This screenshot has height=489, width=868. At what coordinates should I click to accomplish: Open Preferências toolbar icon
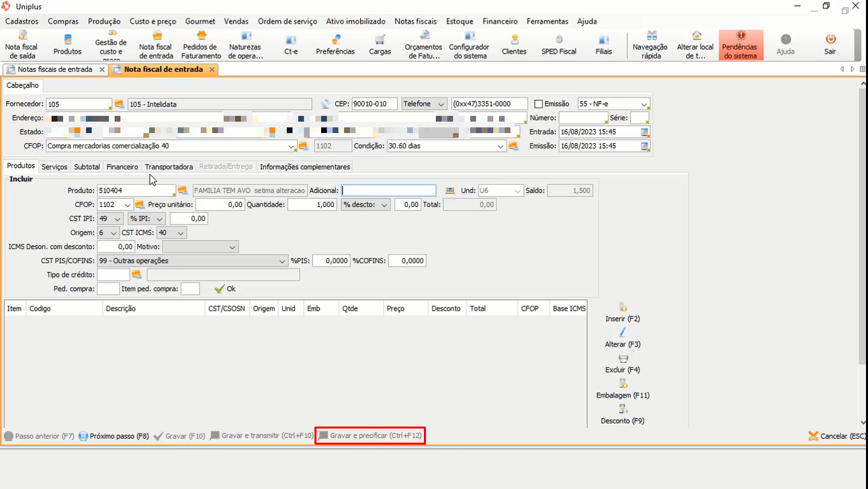[x=335, y=45]
